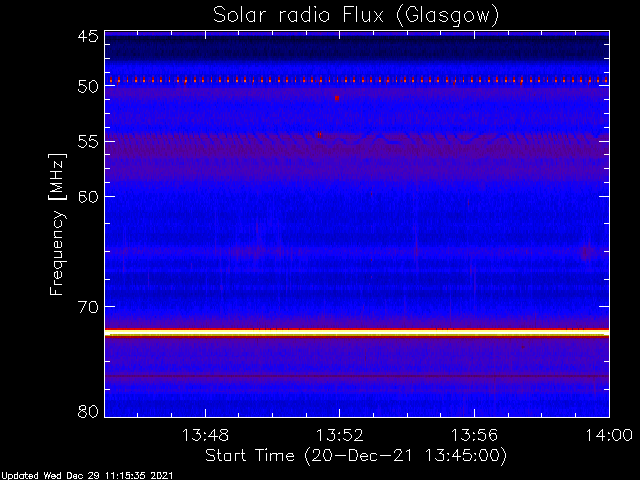Click the '13:56' time tick label
The width and height of the screenshot is (640, 480).
474,435
